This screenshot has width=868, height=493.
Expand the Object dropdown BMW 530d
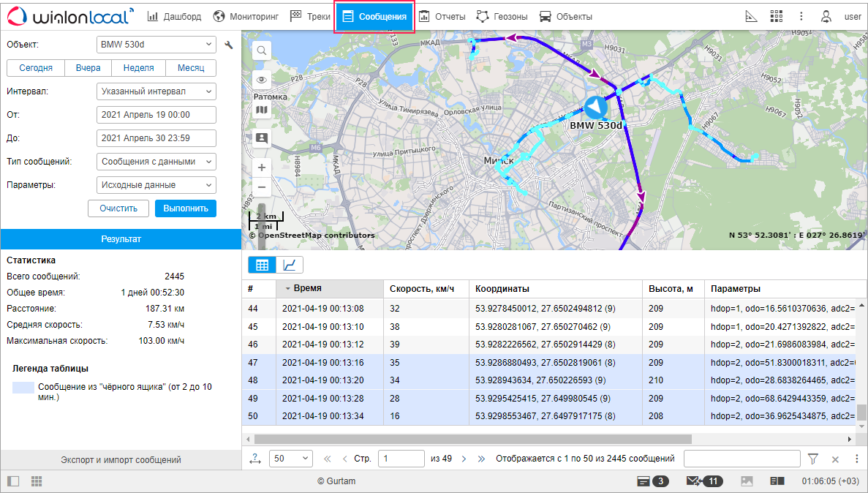(156, 45)
